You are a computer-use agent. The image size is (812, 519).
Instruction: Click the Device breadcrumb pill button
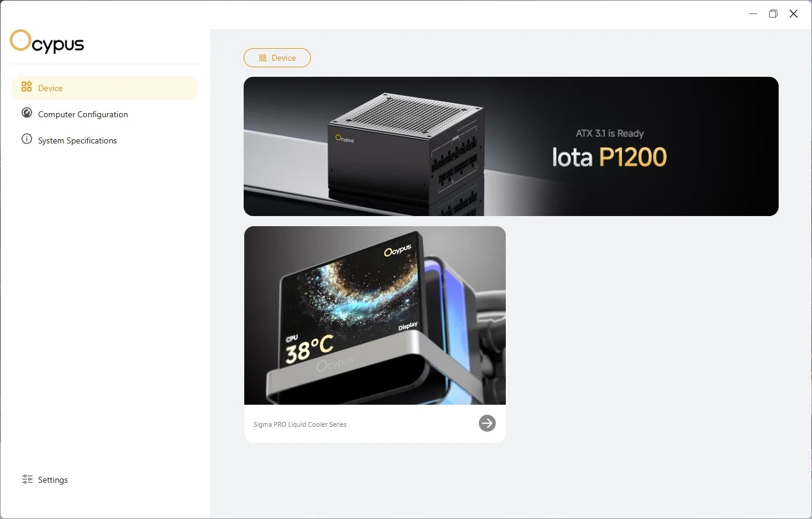coord(277,58)
